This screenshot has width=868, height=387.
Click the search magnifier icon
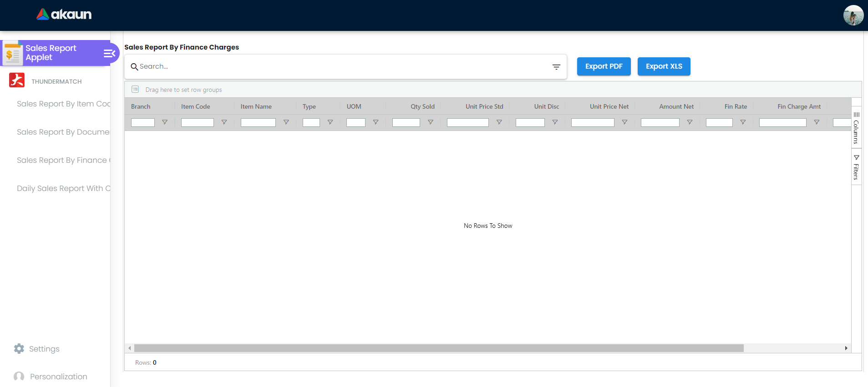[x=134, y=67]
